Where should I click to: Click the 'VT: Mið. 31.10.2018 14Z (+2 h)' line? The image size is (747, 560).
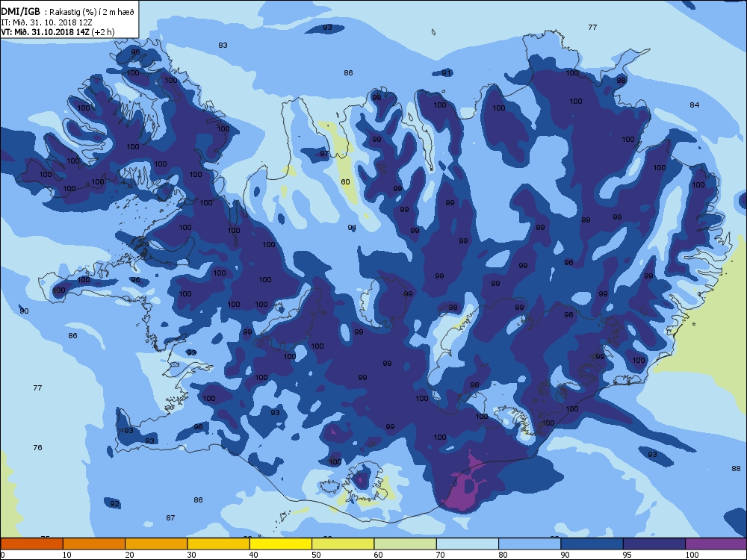point(58,32)
